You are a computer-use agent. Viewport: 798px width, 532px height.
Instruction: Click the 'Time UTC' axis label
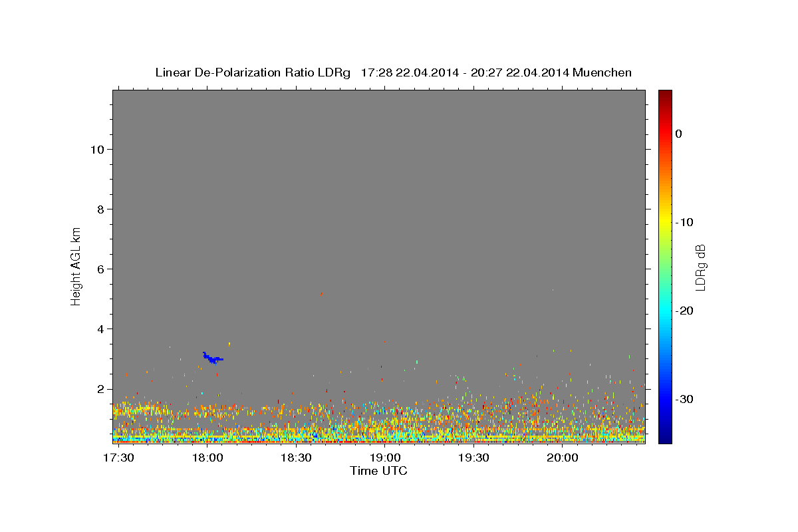pos(378,471)
